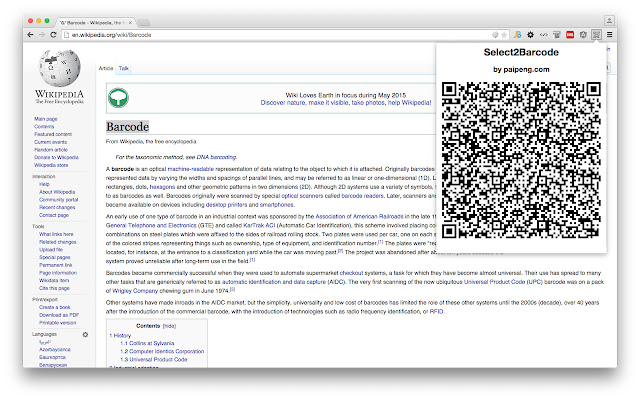Close the Barcode browser tab
The height and width of the screenshot is (400, 640).
point(130,23)
